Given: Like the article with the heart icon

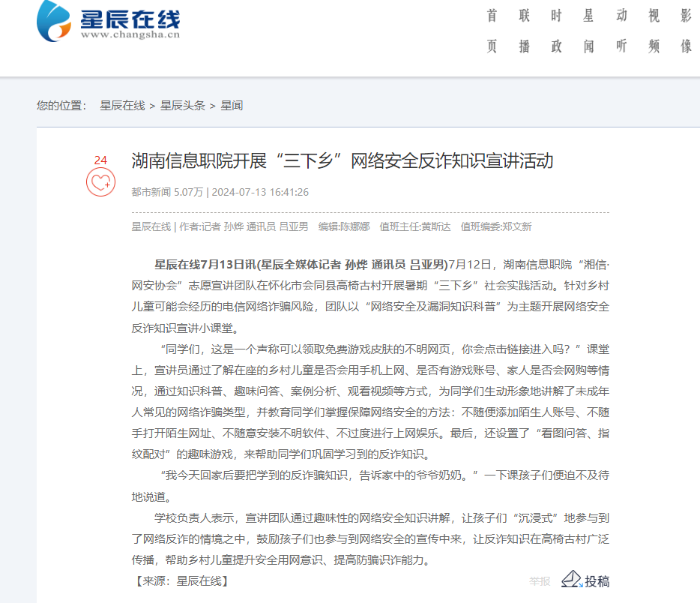Looking at the screenshot, I should [100, 182].
